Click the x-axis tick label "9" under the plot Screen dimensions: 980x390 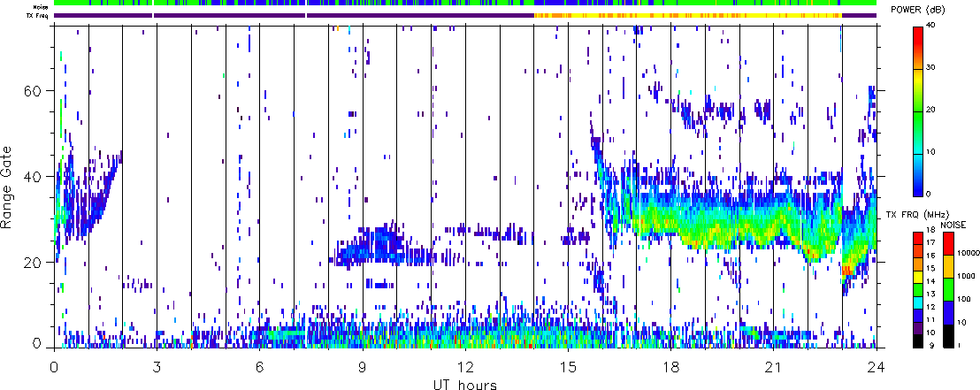pyautogui.click(x=363, y=367)
